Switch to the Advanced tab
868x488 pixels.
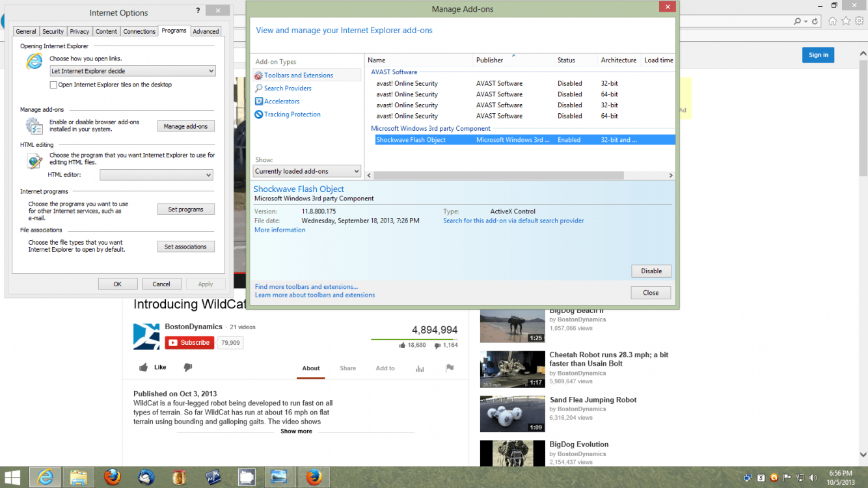point(206,31)
